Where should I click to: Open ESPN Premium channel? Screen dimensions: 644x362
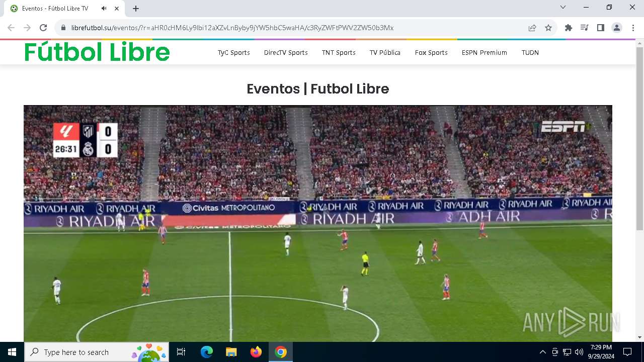click(x=485, y=52)
